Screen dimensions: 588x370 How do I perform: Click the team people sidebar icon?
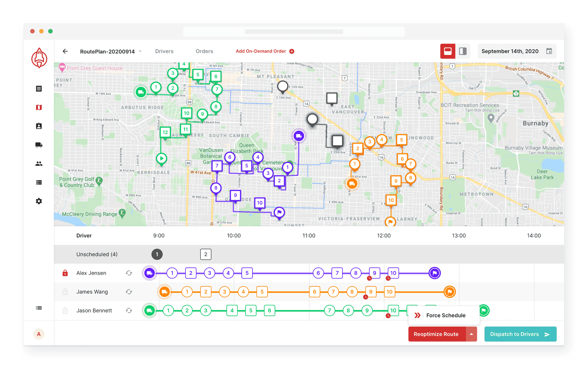39,164
